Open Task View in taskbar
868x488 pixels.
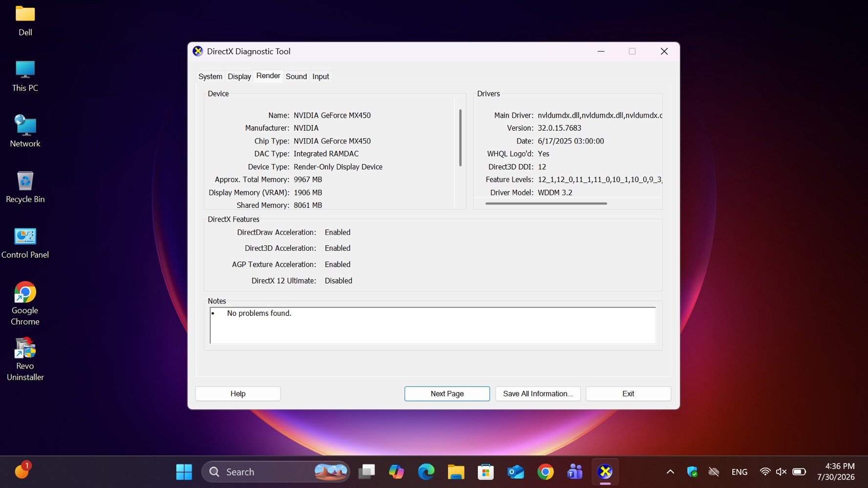366,472
